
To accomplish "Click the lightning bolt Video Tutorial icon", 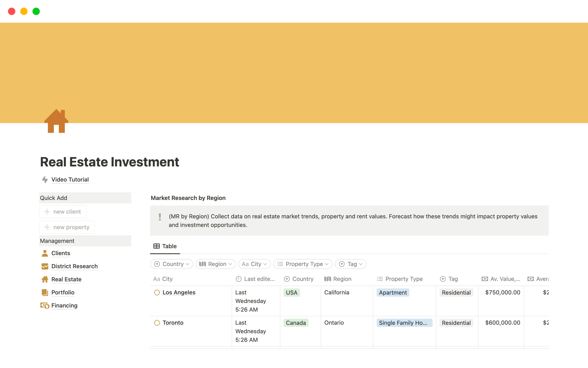I will pyautogui.click(x=45, y=180).
